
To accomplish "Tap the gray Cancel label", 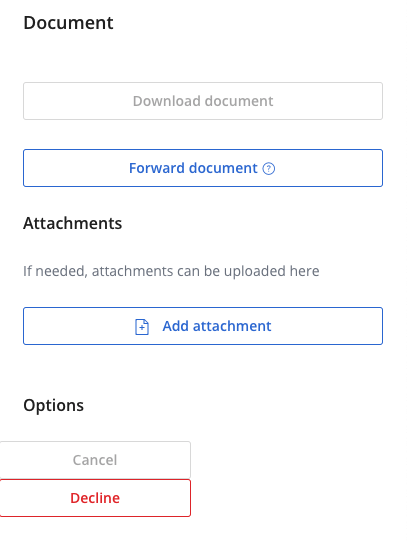I will (95, 460).
